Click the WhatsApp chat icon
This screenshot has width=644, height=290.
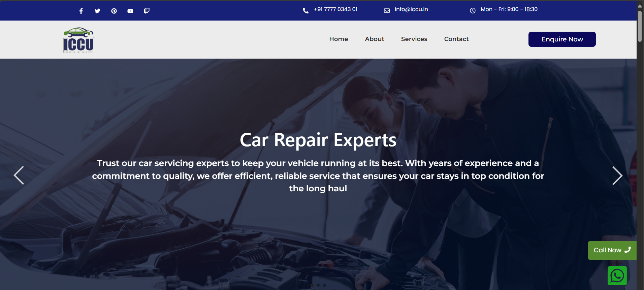(x=617, y=276)
